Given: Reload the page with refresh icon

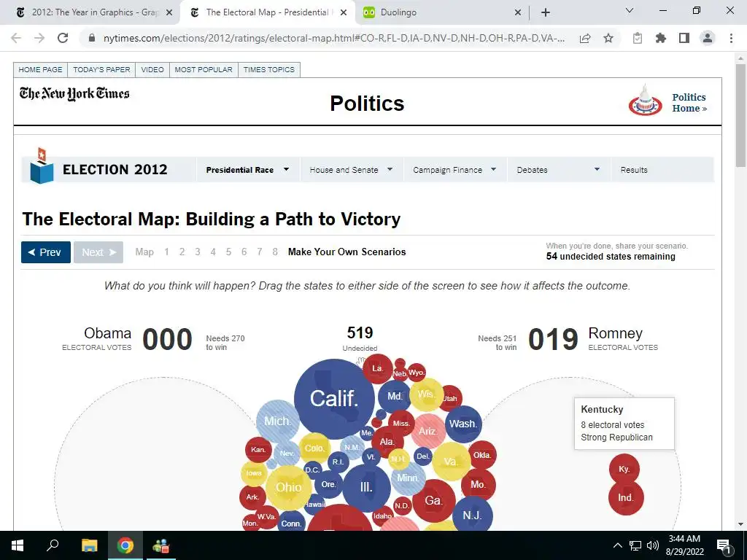Looking at the screenshot, I should coord(63,38).
